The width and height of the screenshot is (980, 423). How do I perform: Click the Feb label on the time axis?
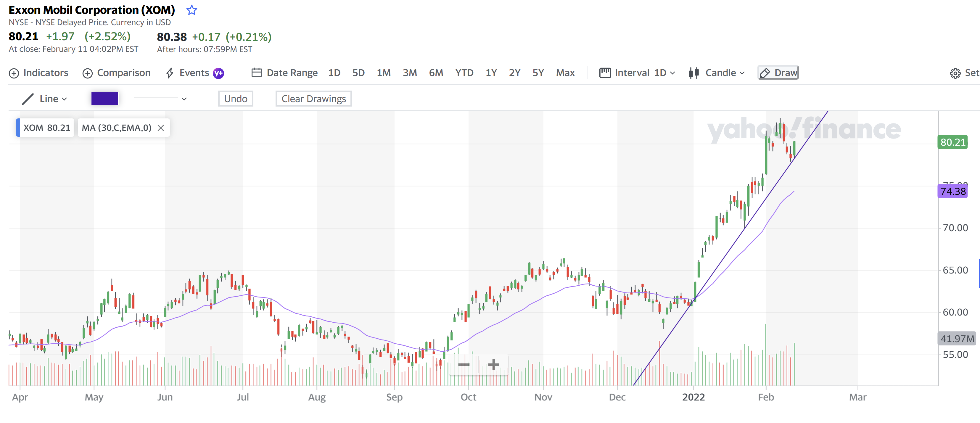[766, 397]
